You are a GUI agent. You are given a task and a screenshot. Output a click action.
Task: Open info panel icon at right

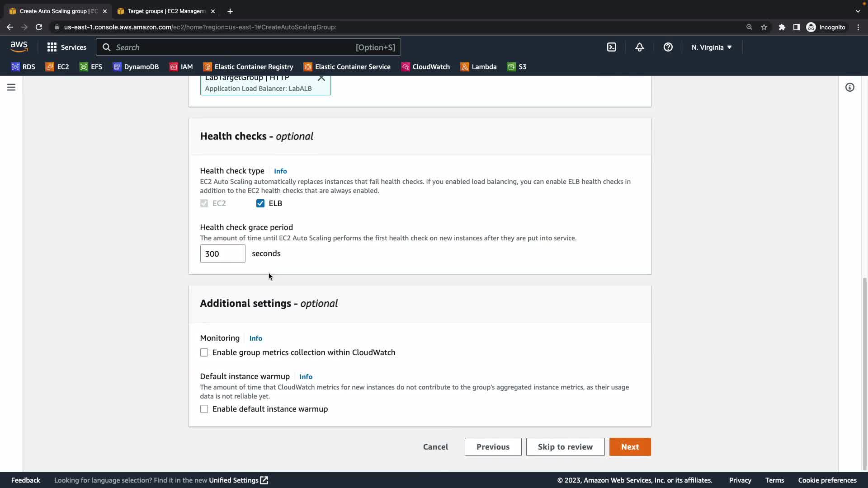pos(849,87)
